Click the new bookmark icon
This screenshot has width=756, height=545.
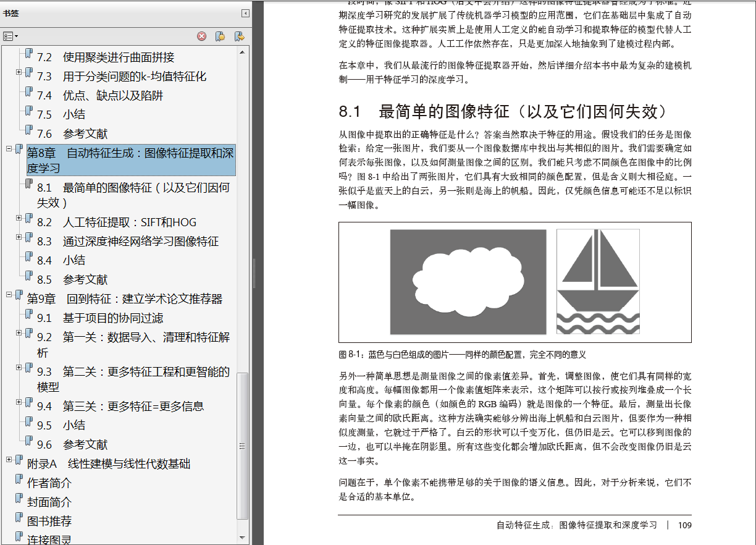click(220, 36)
